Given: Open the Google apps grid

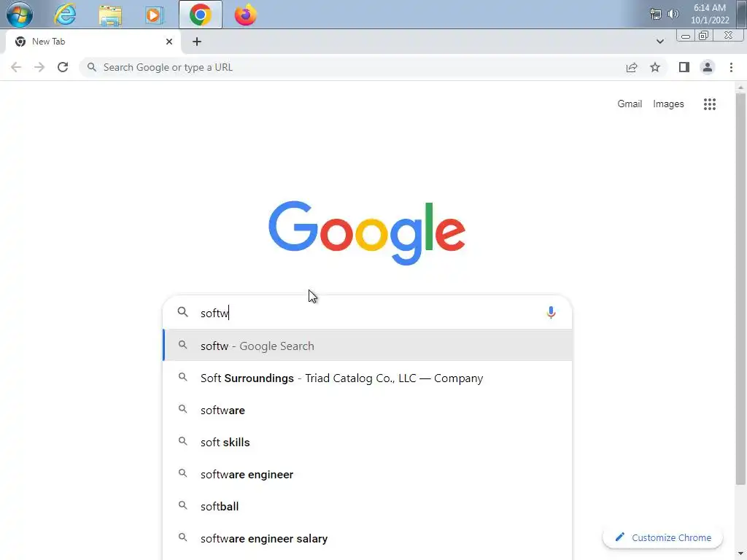Looking at the screenshot, I should point(709,104).
